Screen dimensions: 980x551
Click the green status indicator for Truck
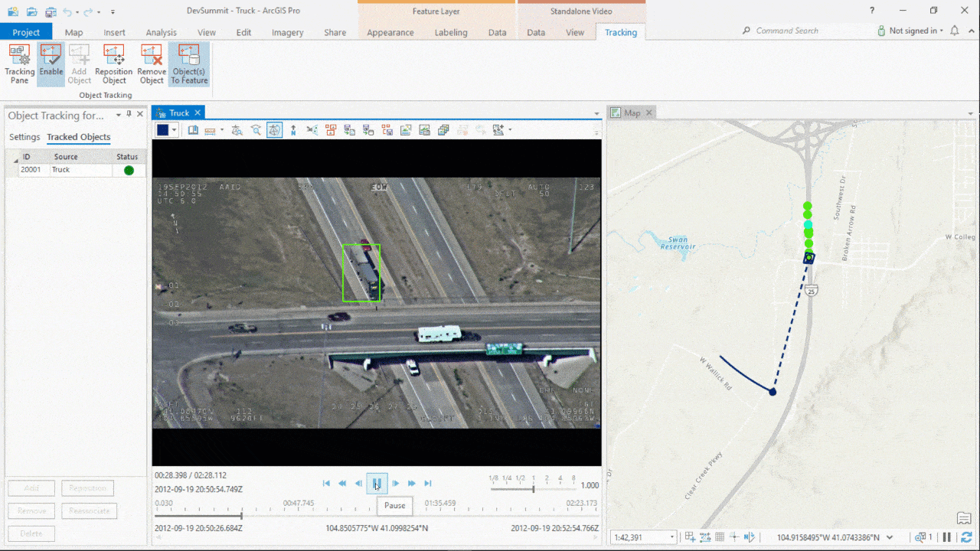129,170
